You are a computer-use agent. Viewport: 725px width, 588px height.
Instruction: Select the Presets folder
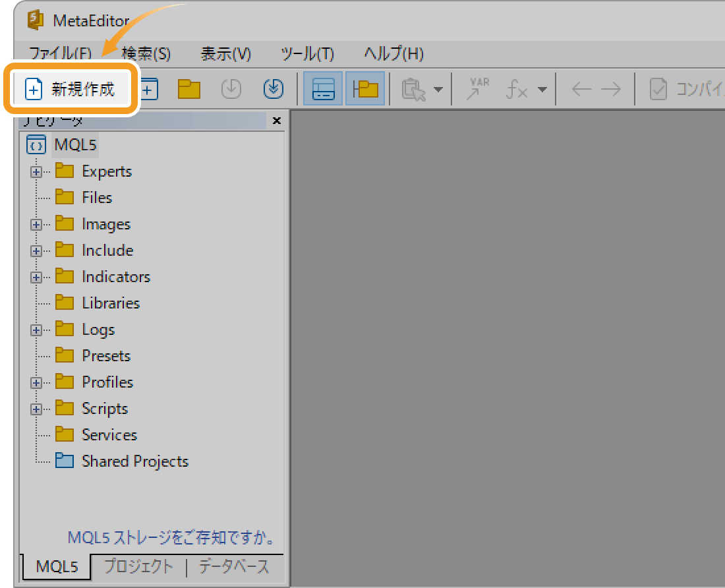coord(106,356)
